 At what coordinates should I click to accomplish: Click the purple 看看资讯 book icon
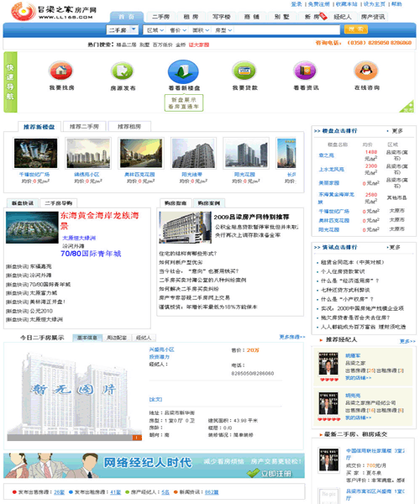(305, 71)
